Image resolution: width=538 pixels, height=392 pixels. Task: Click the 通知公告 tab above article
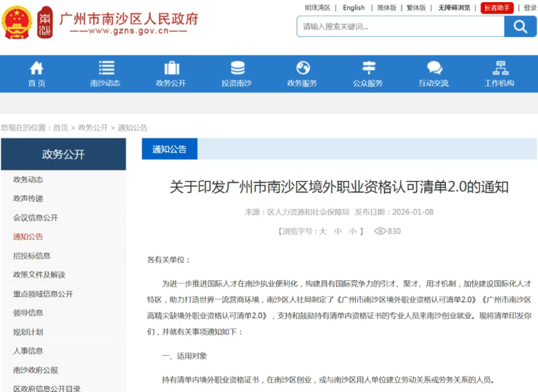pos(169,149)
